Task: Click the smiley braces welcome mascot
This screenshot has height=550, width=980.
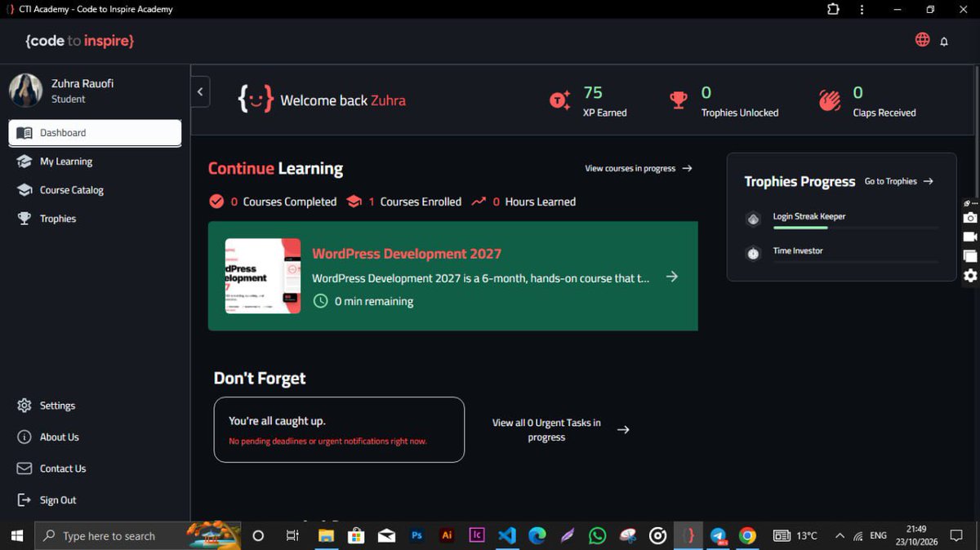Action: pyautogui.click(x=255, y=99)
